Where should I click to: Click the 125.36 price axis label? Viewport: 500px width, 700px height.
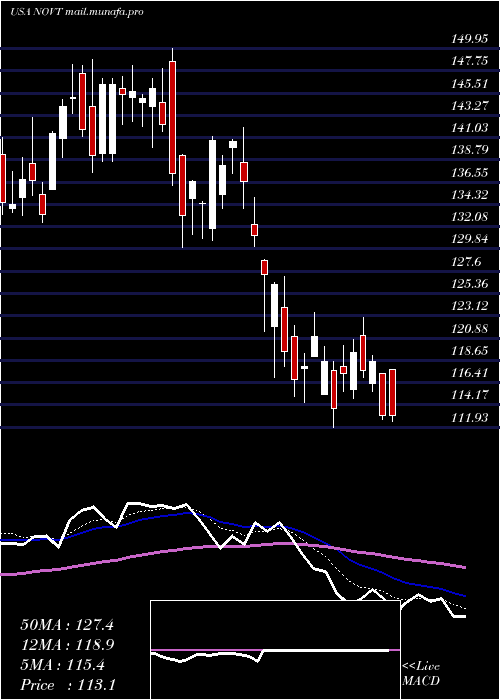point(469,283)
